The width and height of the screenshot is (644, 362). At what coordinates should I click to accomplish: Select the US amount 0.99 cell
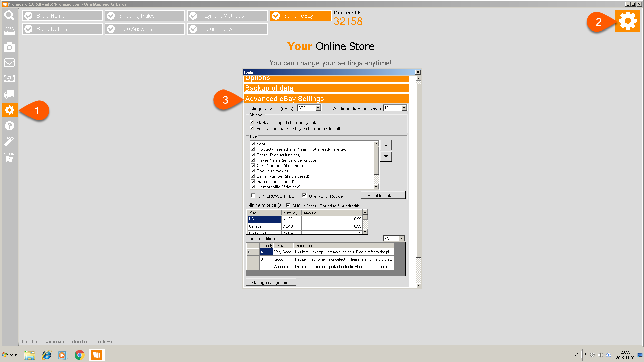[x=332, y=219]
